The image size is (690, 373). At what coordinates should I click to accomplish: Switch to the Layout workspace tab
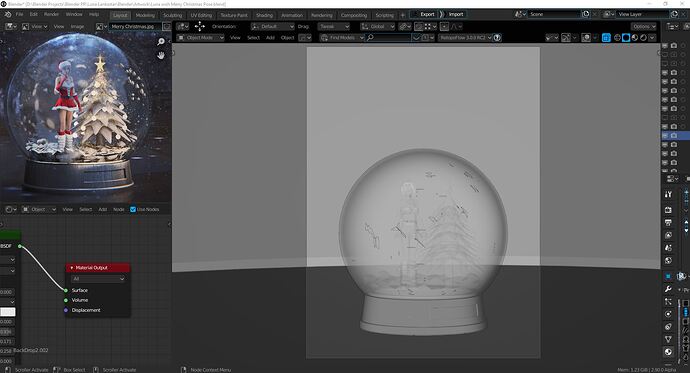coord(120,15)
